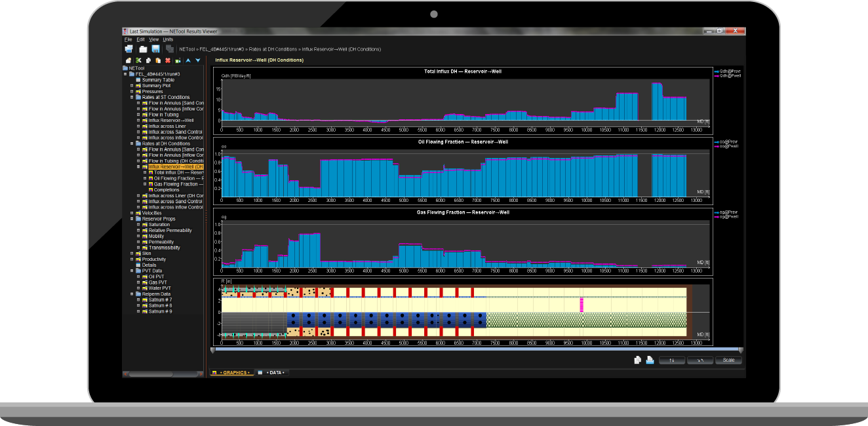Open the View menu
Viewport: 868px width, 426px height.
(x=154, y=39)
